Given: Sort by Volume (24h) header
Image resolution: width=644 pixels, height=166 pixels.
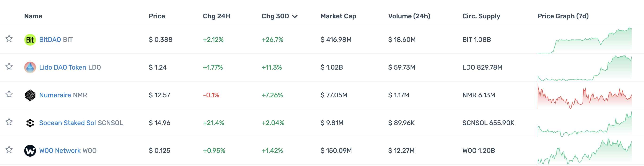Looking at the screenshot, I should (409, 16).
